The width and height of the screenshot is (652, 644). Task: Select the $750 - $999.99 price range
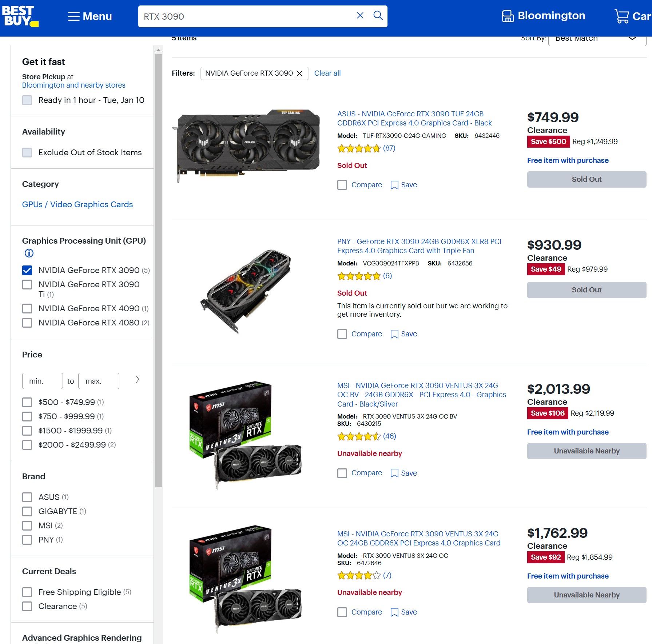(27, 416)
